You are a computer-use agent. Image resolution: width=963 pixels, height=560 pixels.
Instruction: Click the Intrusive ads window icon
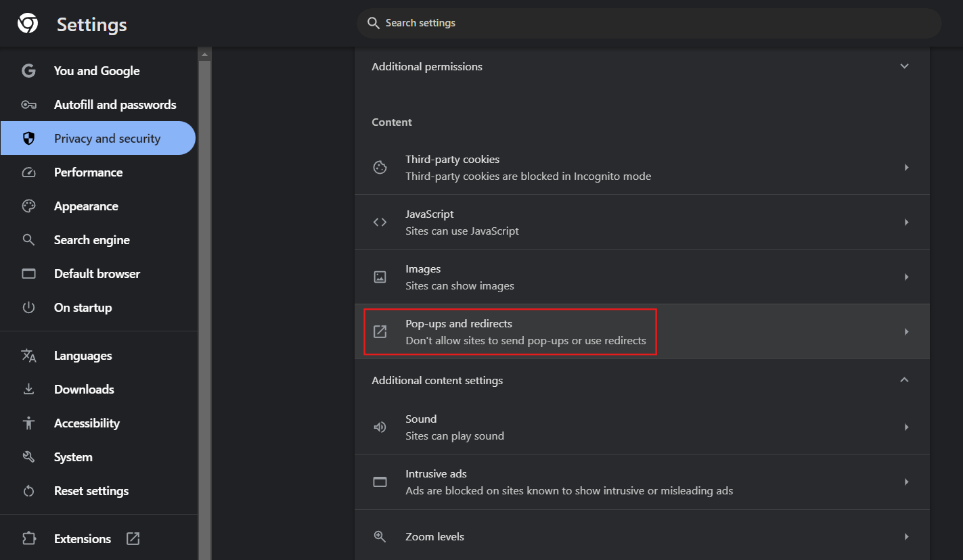coord(380,482)
